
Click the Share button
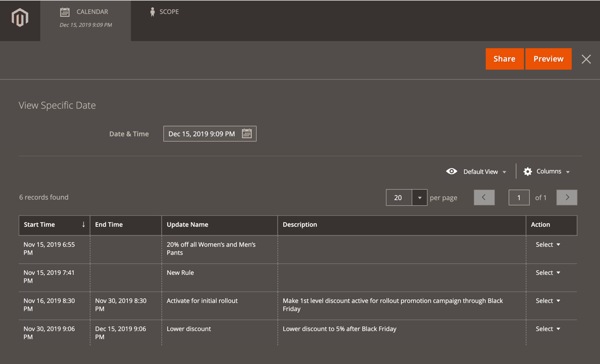coord(504,59)
